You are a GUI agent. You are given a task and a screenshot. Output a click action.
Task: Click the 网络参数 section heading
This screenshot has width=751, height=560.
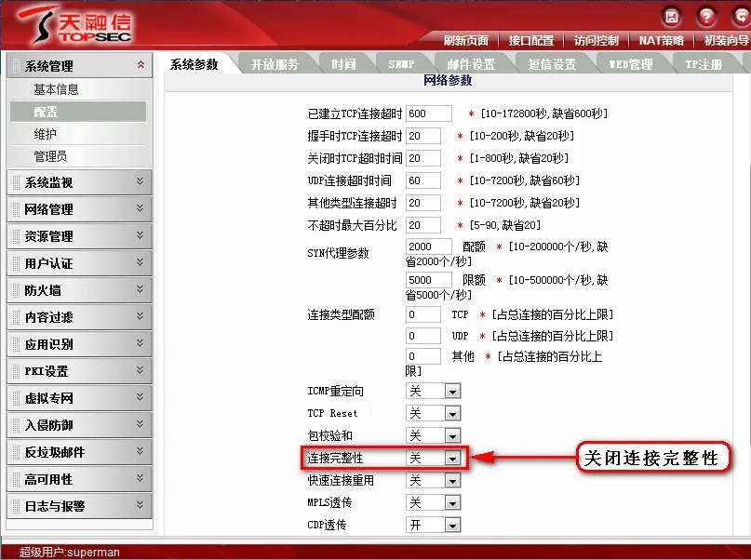click(x=448, y=80)
